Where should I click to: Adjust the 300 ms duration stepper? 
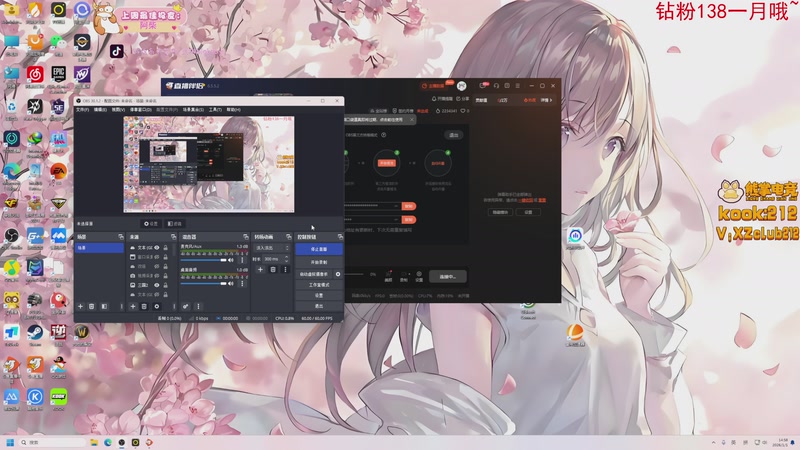(x=286, y=259)
